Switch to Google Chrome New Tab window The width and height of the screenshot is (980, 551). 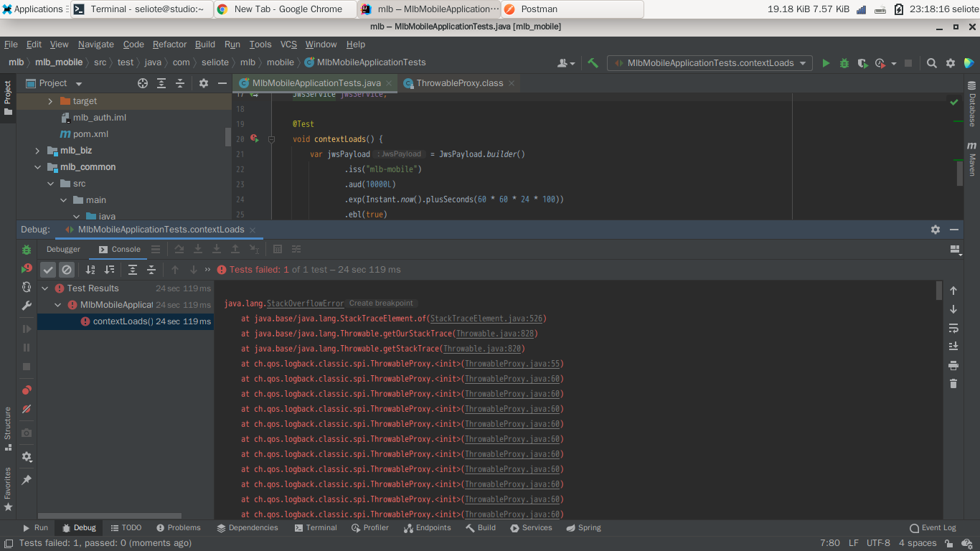(286, 9)
